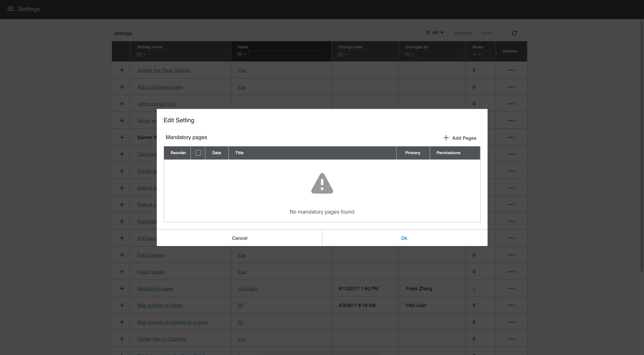This screenshot has height=355, width=644.
Task: Expand the Export pages row
Action: point(121,255)
